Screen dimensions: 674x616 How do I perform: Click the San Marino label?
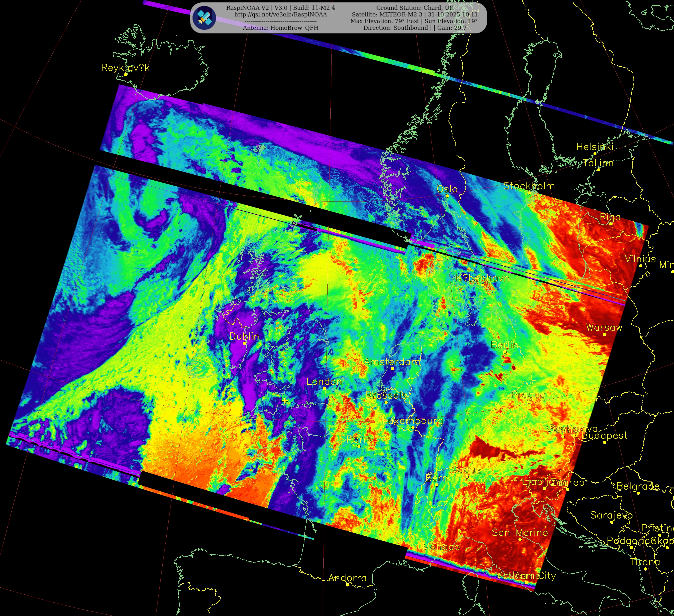[519, 532]
